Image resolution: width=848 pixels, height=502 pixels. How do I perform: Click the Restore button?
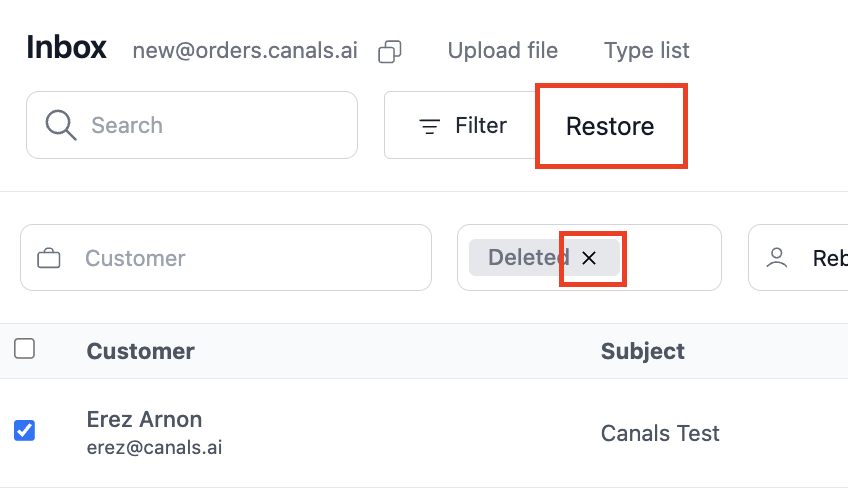[x=610, y=126]
